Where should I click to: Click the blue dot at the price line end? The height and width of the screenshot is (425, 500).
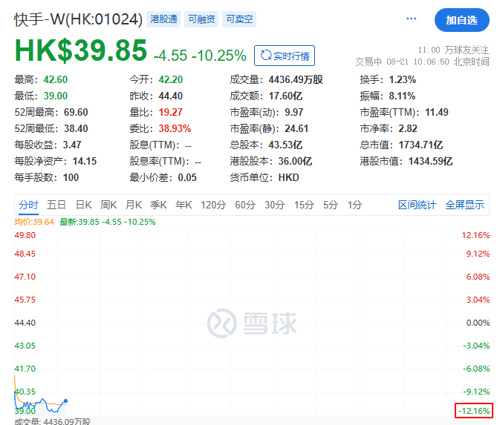66,401
